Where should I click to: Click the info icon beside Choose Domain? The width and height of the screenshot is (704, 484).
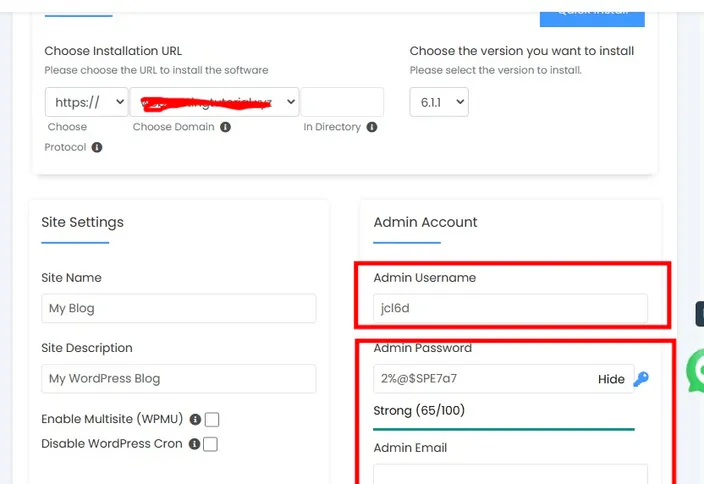pyautogui.click(x=225, y=127)
